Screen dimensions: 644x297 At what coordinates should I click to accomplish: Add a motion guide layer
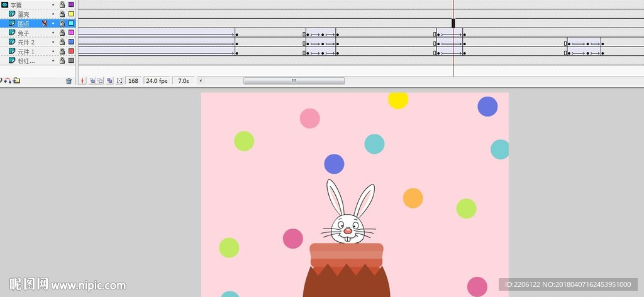(8, 81)
